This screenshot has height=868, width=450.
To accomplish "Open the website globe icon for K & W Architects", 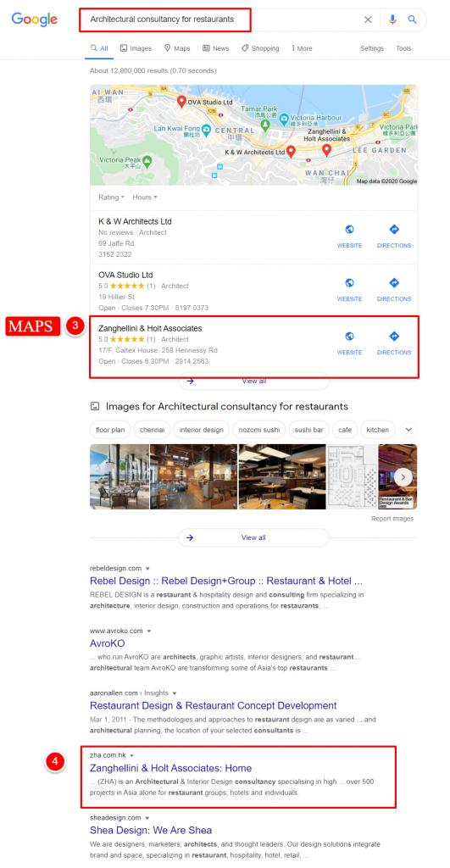I will (x=349, y=229).
